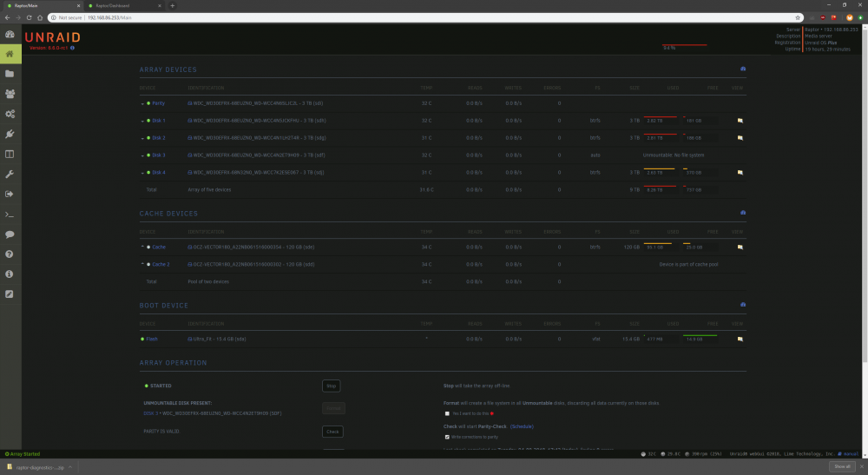868x475 pixels.
Task: Open the Users group icon in sidebar
Action: (x=10, y=94)
